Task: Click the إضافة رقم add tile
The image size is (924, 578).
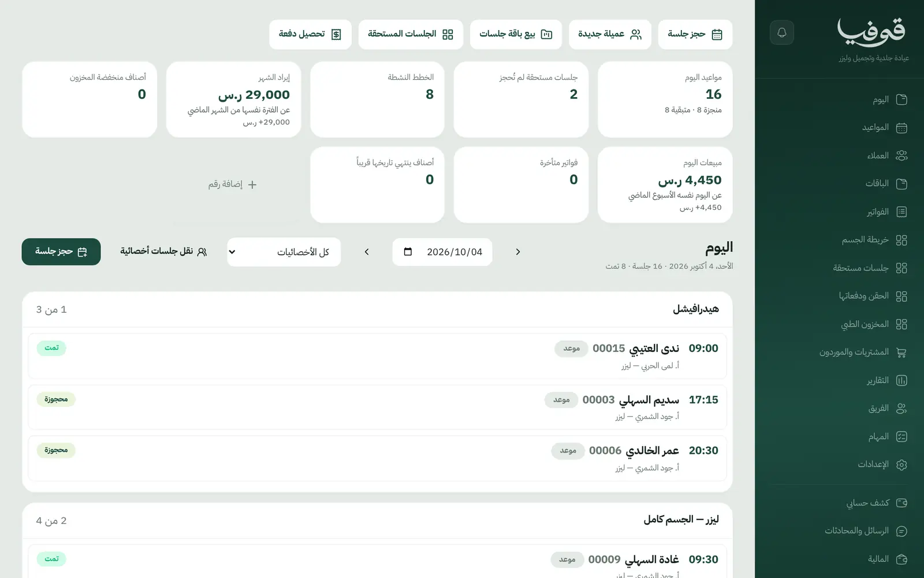Action: [x=233, y=184]
